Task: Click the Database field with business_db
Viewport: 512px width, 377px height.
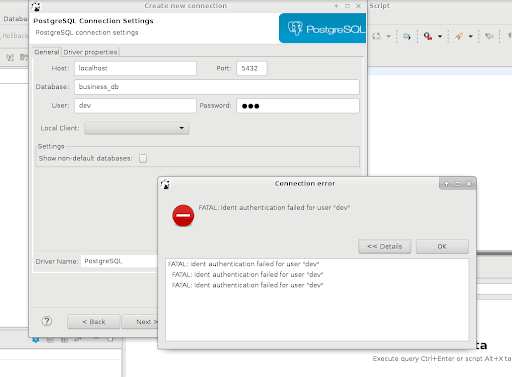Action: (217, 87)
